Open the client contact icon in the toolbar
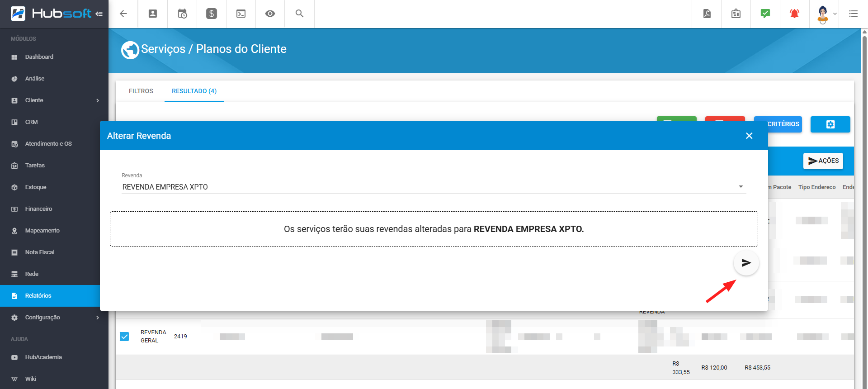The image size is (868, 389). [153, 14]
